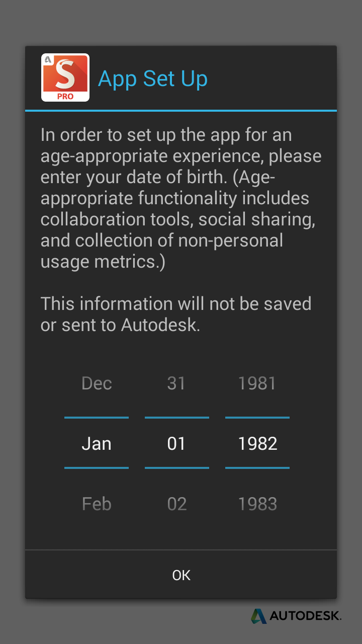Select Dec as previous month

(x=97, y=383)
